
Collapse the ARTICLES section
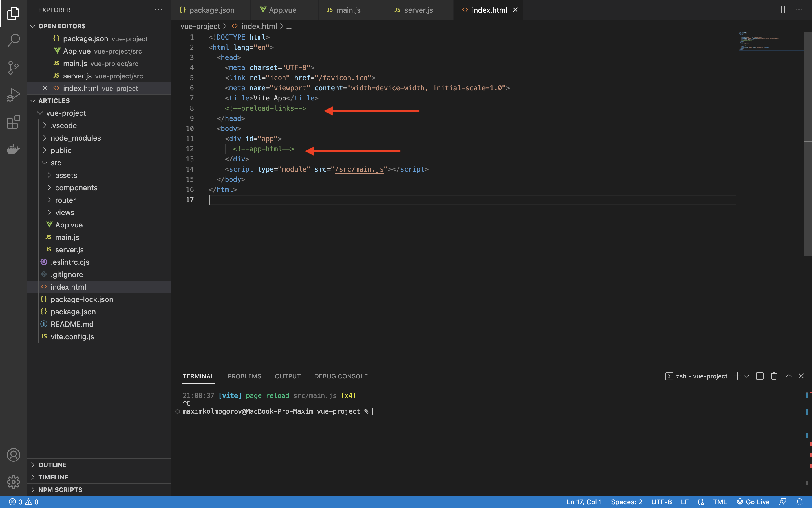[x=99, y=101]
